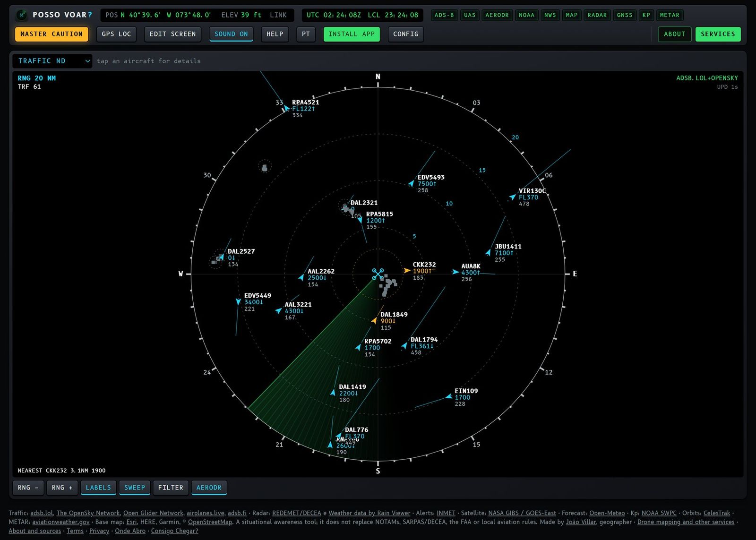The image size is (756, 540).
Task: Select the CKK232 orange aircraft symbol
Action: point(407,271)
